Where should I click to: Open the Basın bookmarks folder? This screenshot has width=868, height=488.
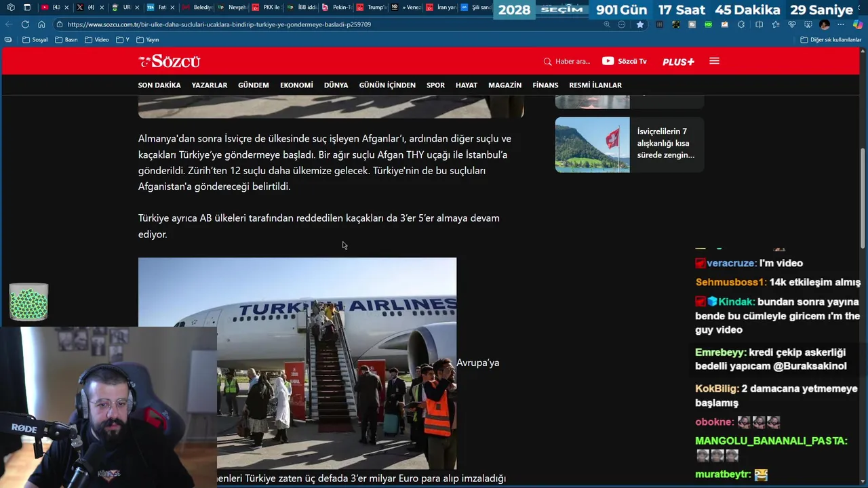[66, 40]
